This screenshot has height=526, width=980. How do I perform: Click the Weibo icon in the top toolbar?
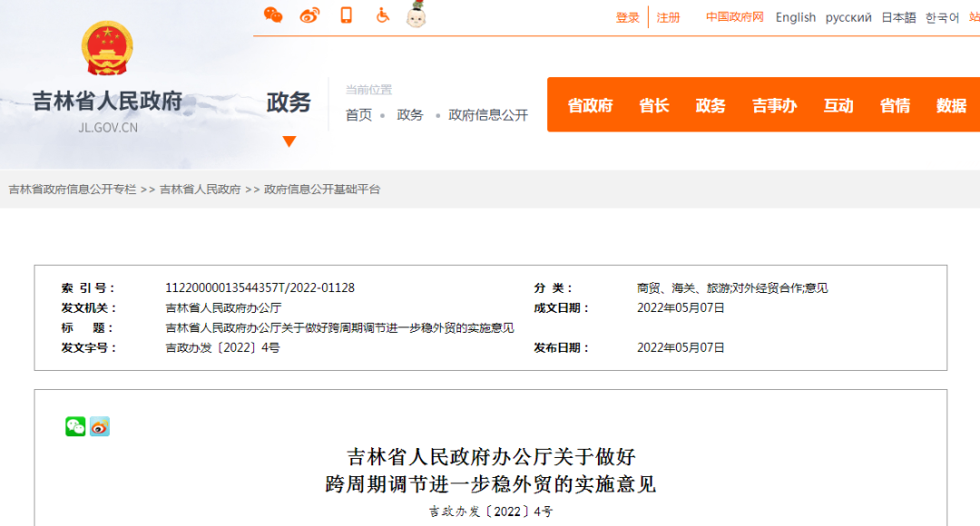[309, 15]
